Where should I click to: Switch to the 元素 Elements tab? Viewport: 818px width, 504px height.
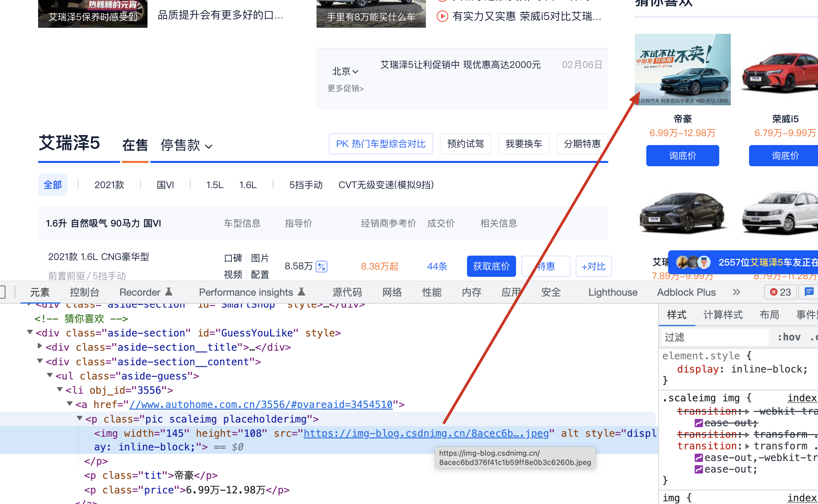coord(40,292)
